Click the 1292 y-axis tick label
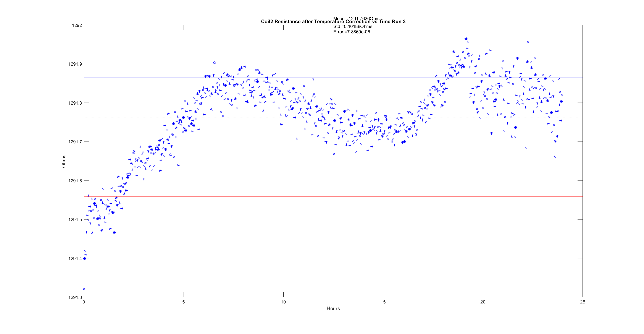The width and height of the screenshot is (644, 334). coord(77,25)
